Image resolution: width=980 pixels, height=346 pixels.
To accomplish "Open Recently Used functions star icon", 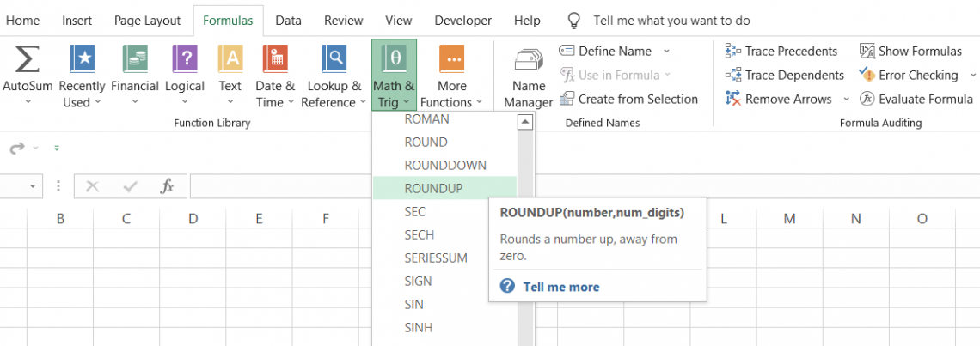I will pos(83,60).
